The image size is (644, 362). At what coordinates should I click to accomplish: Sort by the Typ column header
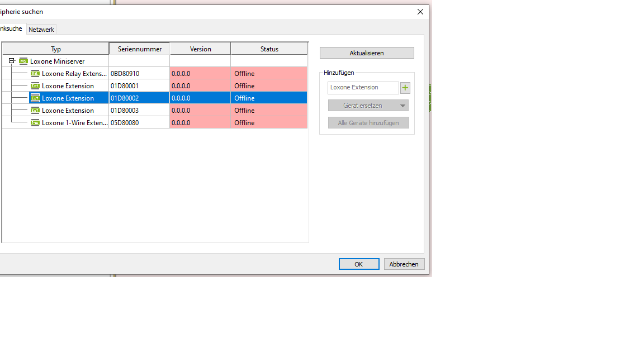tap(56, 49)
